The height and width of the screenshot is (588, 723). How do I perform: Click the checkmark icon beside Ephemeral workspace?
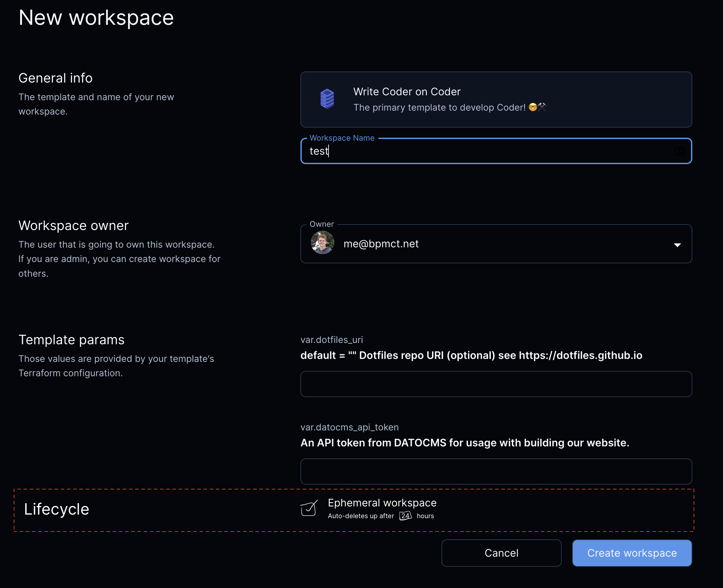pyautogui.click(x=309, y=508)
